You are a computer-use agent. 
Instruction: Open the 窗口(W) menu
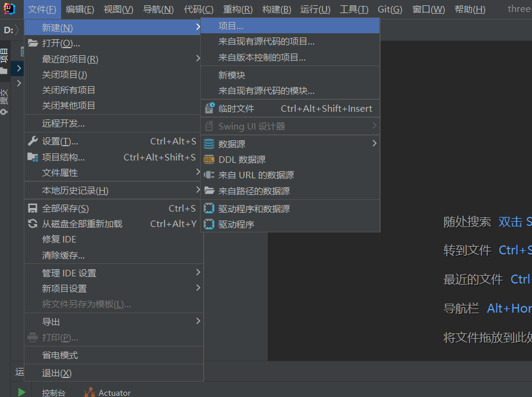click(x=429, y=9)
